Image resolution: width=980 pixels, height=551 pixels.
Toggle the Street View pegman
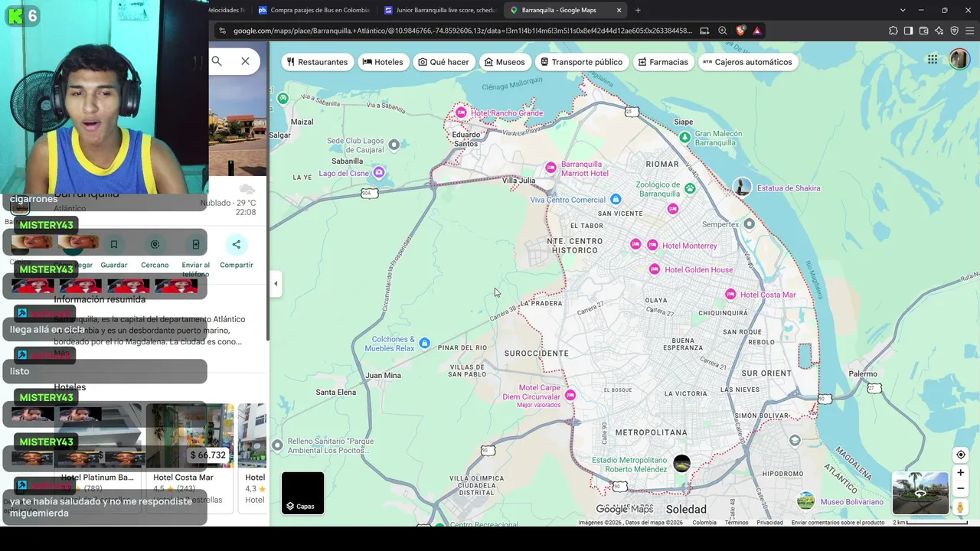tap(961, 507)
